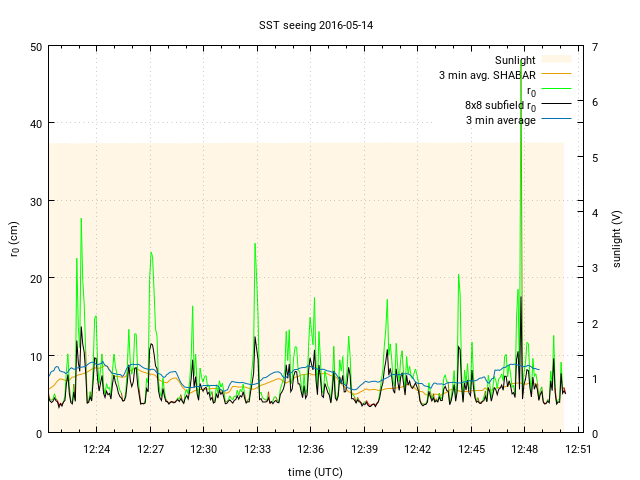
Task: Click the r0 (cm) left axis title
Action: tap(14, 239)
